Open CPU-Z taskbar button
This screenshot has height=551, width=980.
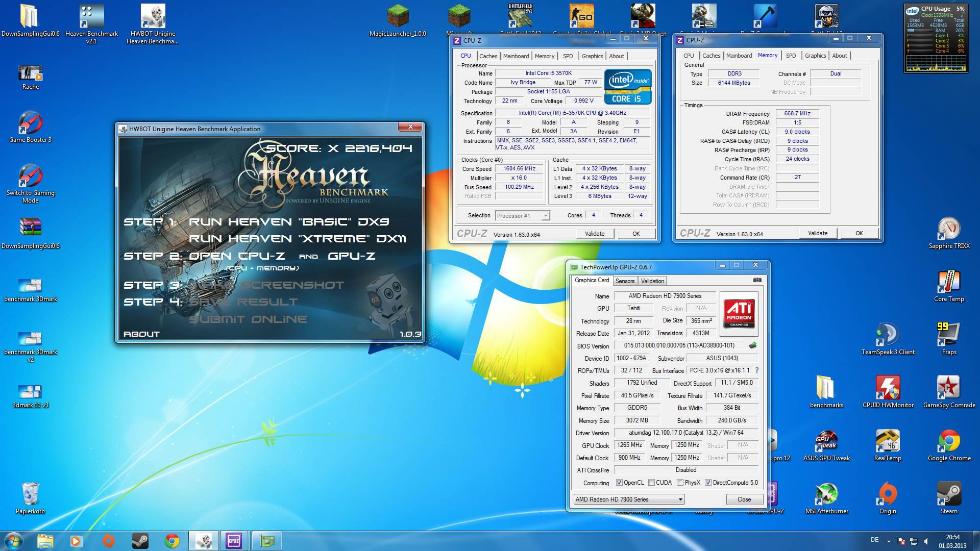(x=234, y=541)
